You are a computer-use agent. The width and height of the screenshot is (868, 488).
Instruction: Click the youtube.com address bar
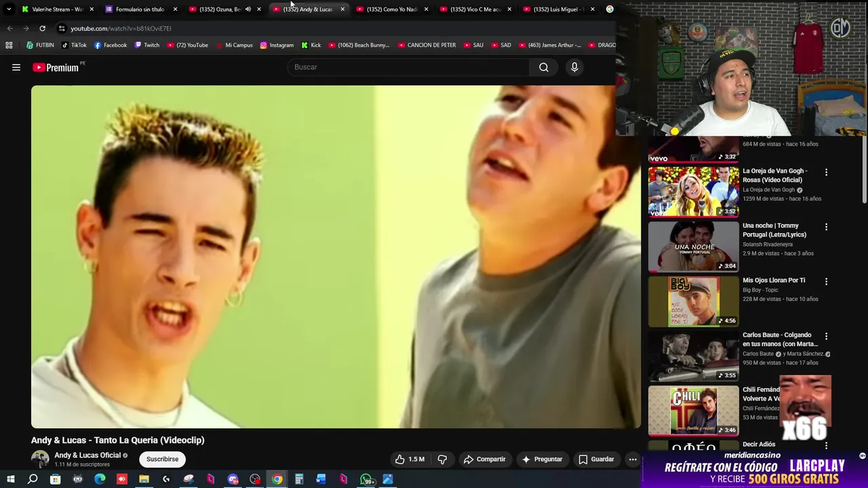point(332,28)
